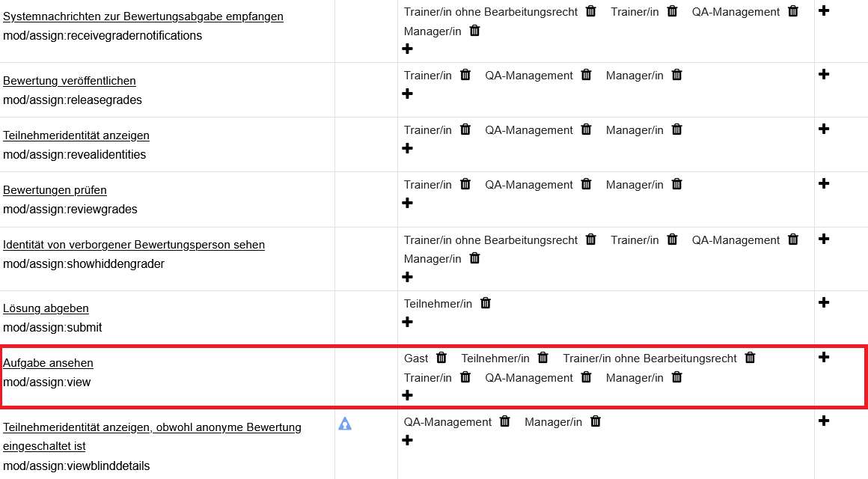Click the warning triangle risk icon

(345, 424)
